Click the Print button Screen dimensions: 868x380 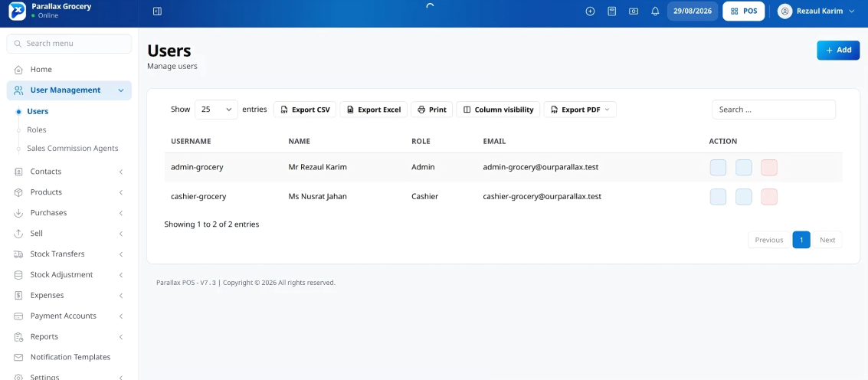click(432, 110)
